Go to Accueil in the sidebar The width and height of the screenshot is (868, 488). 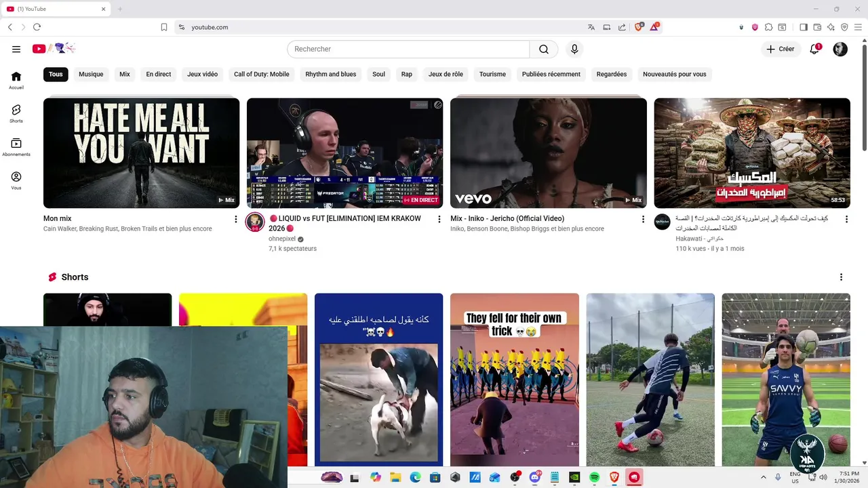click(16, 81)
